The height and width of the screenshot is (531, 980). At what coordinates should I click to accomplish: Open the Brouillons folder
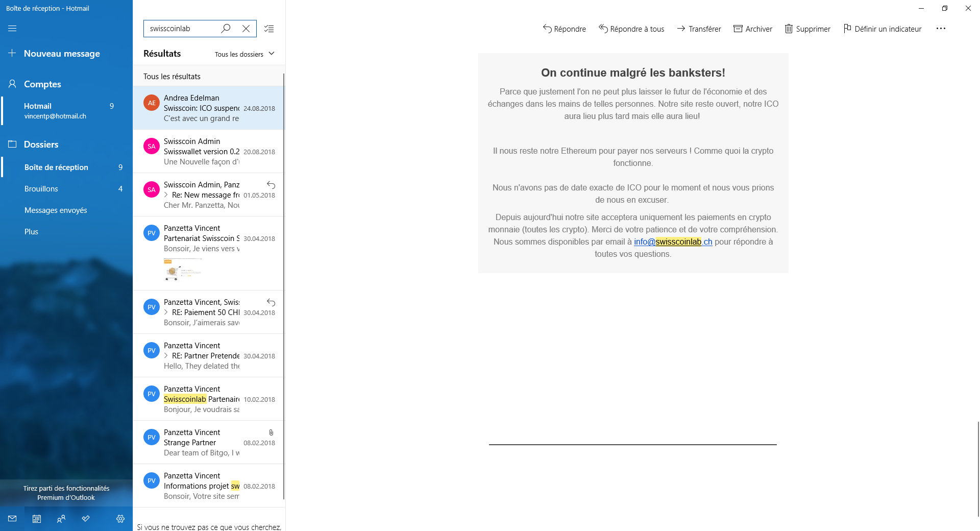41,189
